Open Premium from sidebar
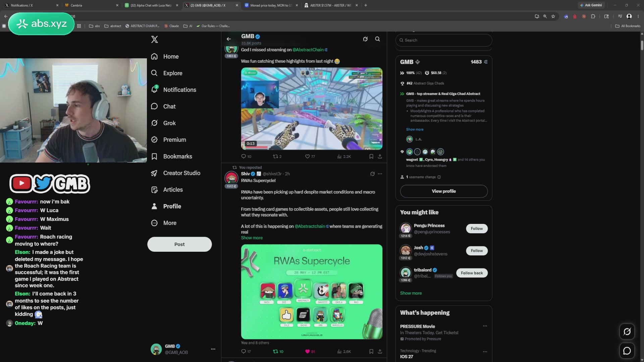 pyautogui.click(x=168, y=140)
